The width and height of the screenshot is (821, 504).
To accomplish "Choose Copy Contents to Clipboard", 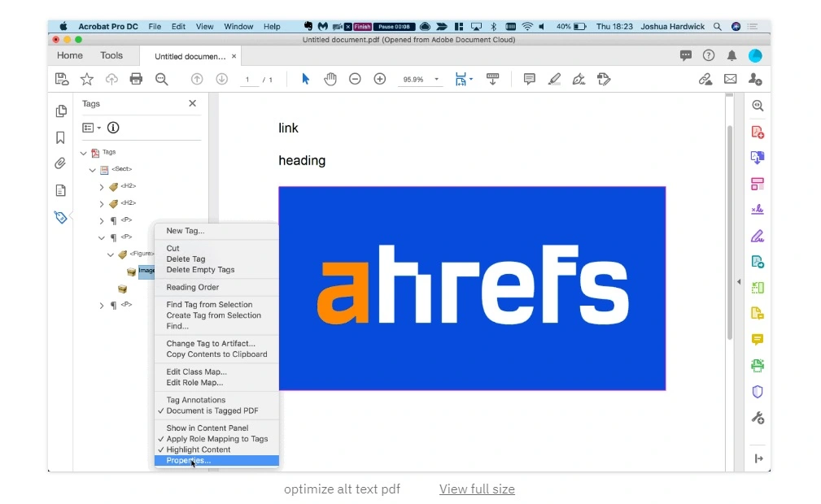I will tap(216, 354).
